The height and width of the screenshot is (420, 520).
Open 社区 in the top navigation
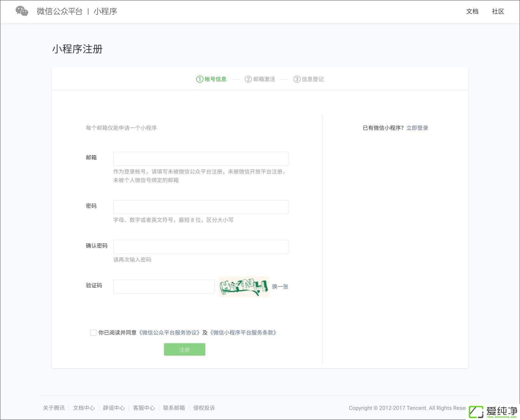(498, 11)
